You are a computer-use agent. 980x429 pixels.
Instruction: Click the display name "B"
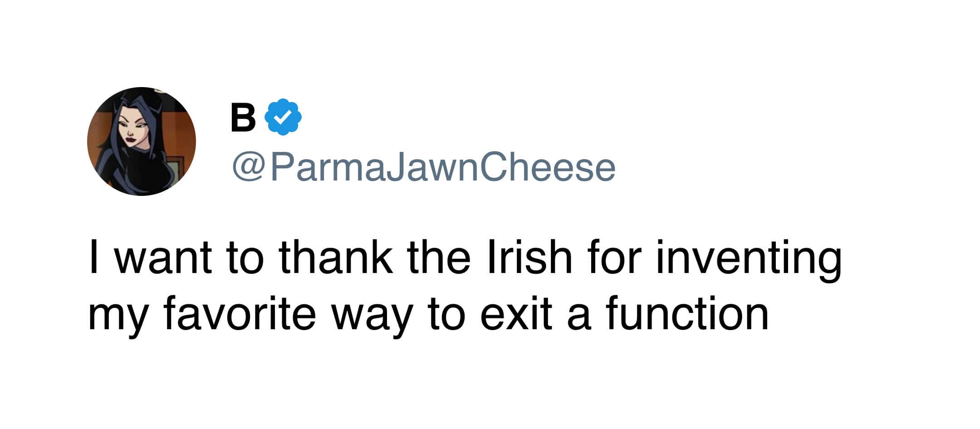point(243,117)
